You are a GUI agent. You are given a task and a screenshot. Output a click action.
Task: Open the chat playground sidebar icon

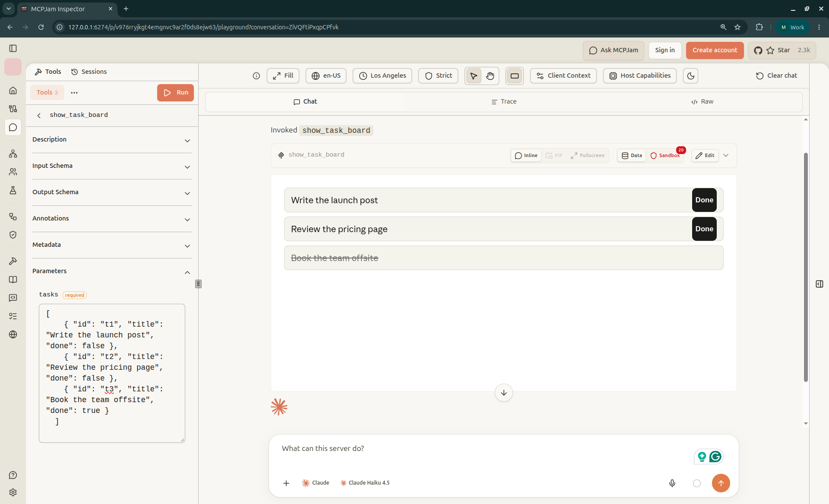(13, 127)
